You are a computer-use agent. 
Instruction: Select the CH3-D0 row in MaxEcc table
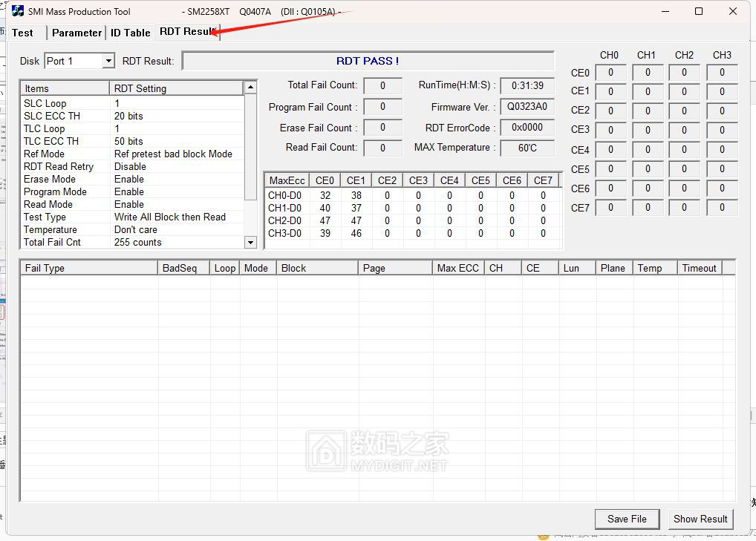[414, 233]
